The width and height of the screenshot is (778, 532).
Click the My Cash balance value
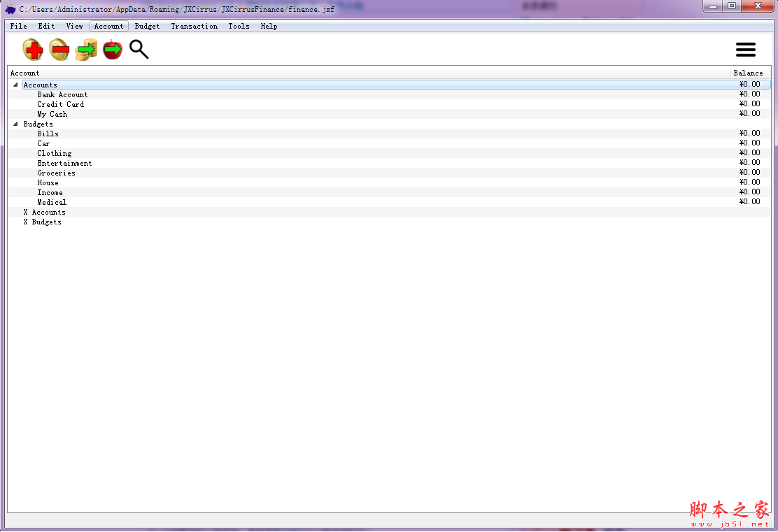[750, 113]
